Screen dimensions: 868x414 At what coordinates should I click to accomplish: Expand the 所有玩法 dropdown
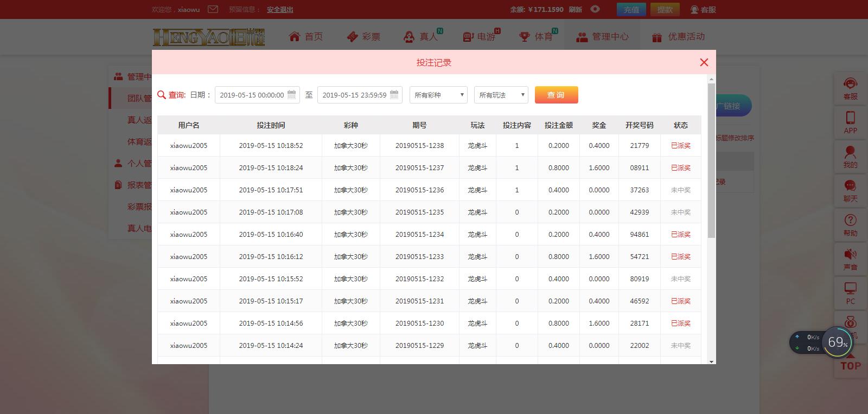click(501, 95)
